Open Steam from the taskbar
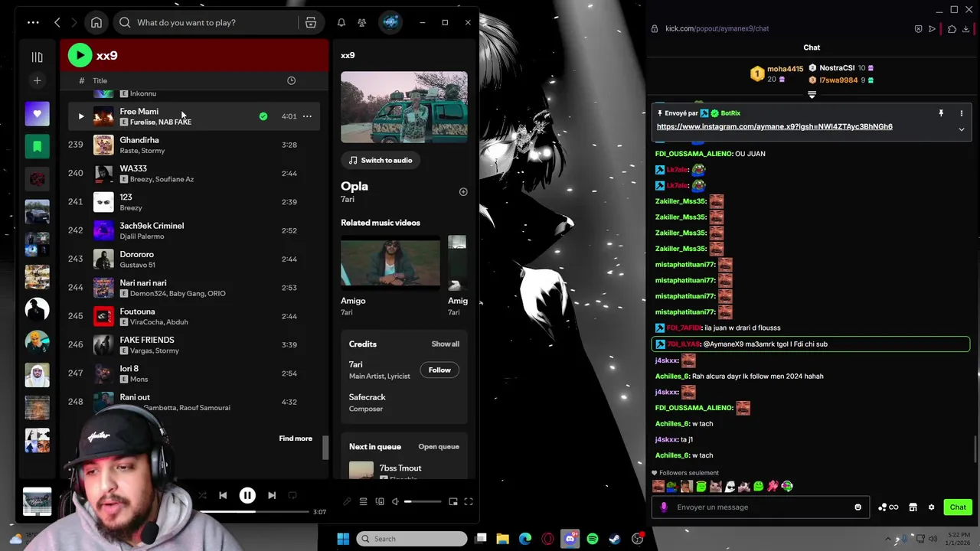The height and width of the screenshot is (551, 980). click(615, 539)
